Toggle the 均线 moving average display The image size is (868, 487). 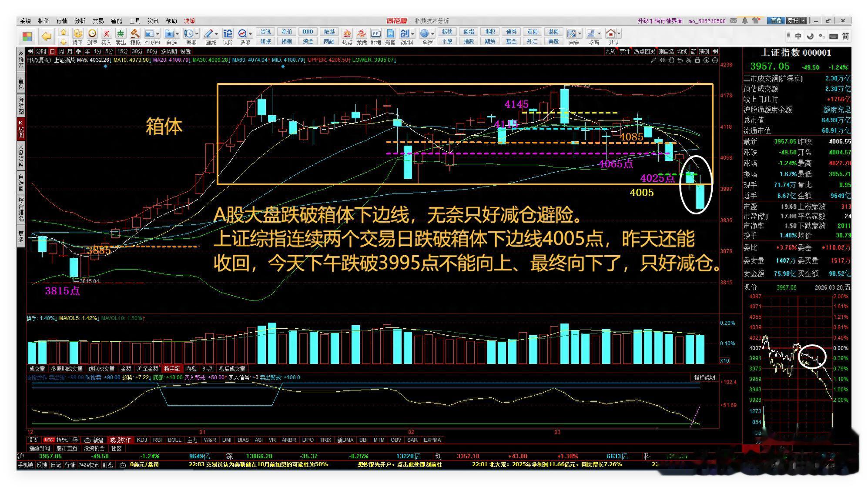point(682,51)
